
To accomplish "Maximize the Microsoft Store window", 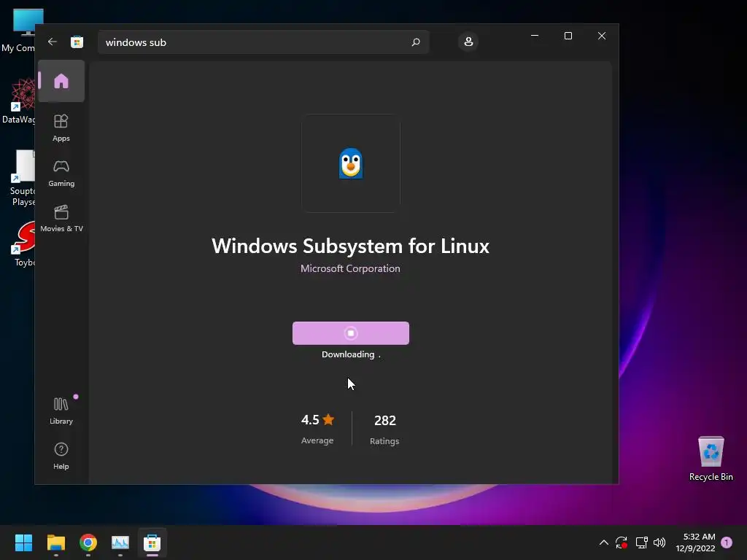I will pyautogui.click(x=568, y=36).
